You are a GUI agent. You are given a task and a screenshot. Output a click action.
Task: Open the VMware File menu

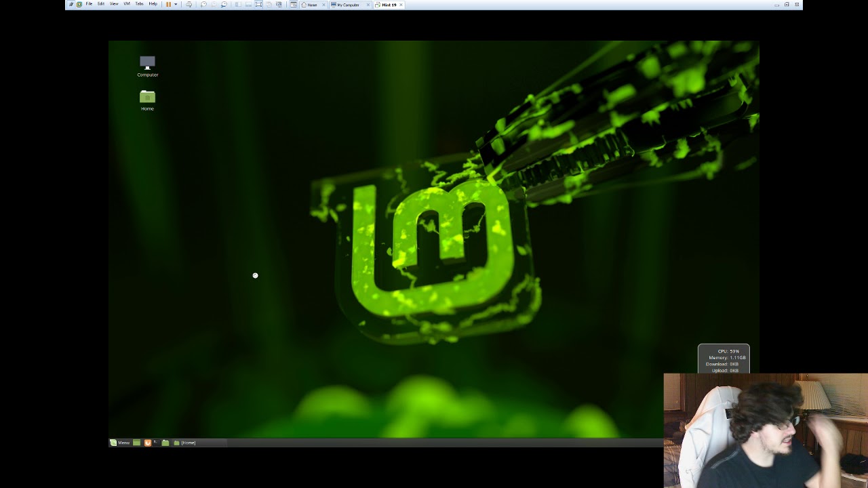click(x=90, y=4)
